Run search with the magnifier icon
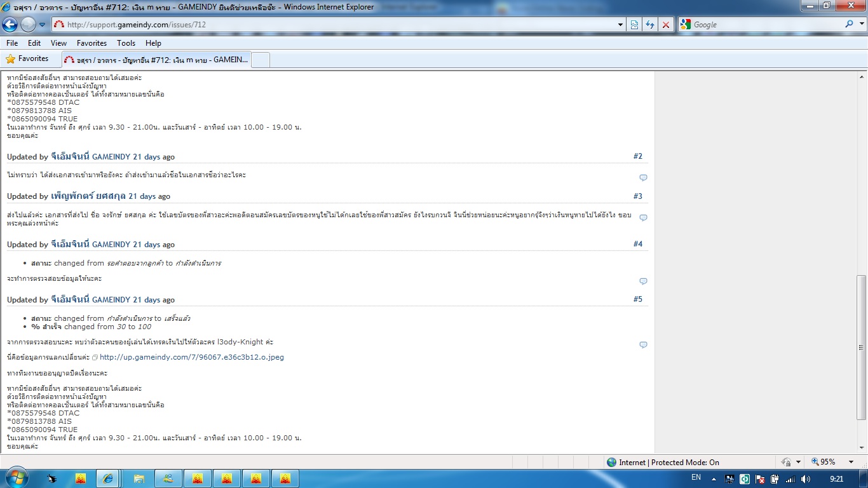The width and height of the screenshot is (868, 488). [849, 24]
